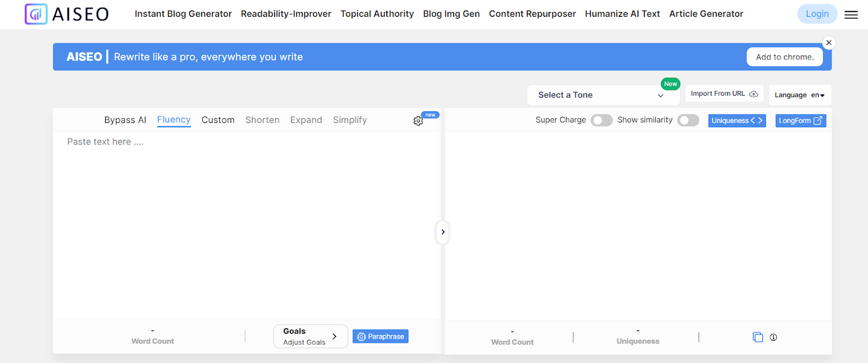
Task: Open paraphraser settings gear icon
Action: (418, 121)
